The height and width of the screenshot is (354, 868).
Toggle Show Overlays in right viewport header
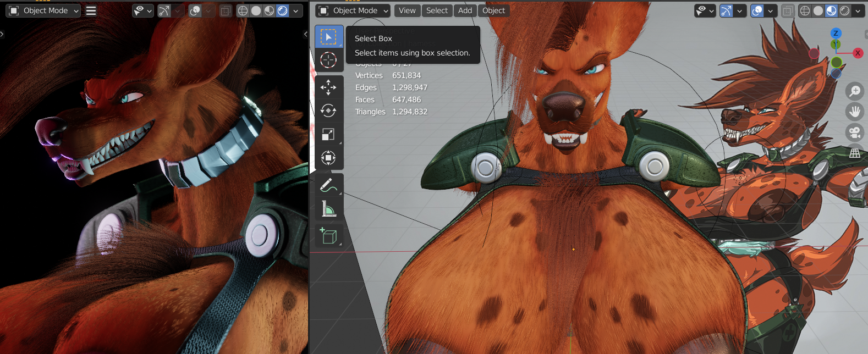(757, 10)
